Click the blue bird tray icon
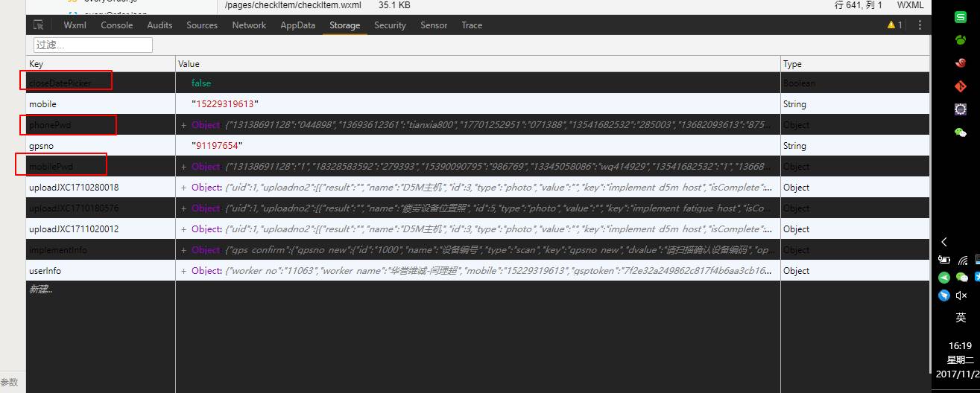This screenshot has height=393, width=980. (944, 295)
